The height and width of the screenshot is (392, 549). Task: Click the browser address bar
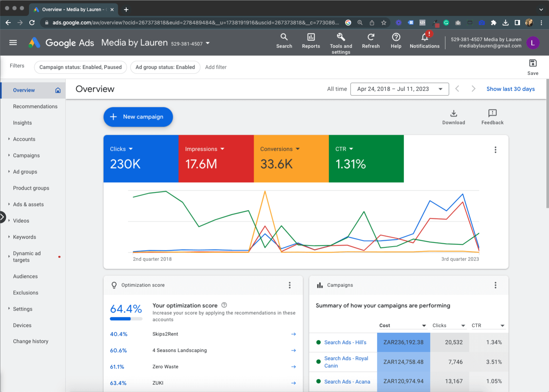point(186,22)
